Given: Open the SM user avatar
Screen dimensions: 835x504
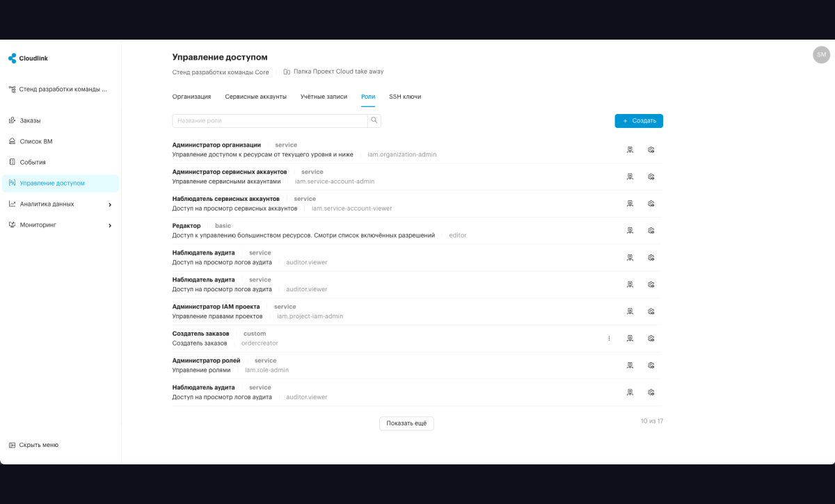Looking at the screenshot, I should [821, 55].
